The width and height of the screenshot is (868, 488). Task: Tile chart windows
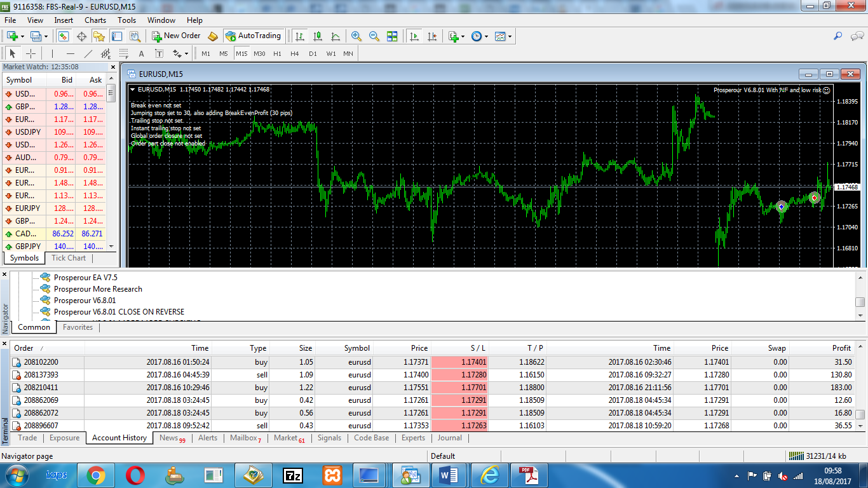point(392,36)
